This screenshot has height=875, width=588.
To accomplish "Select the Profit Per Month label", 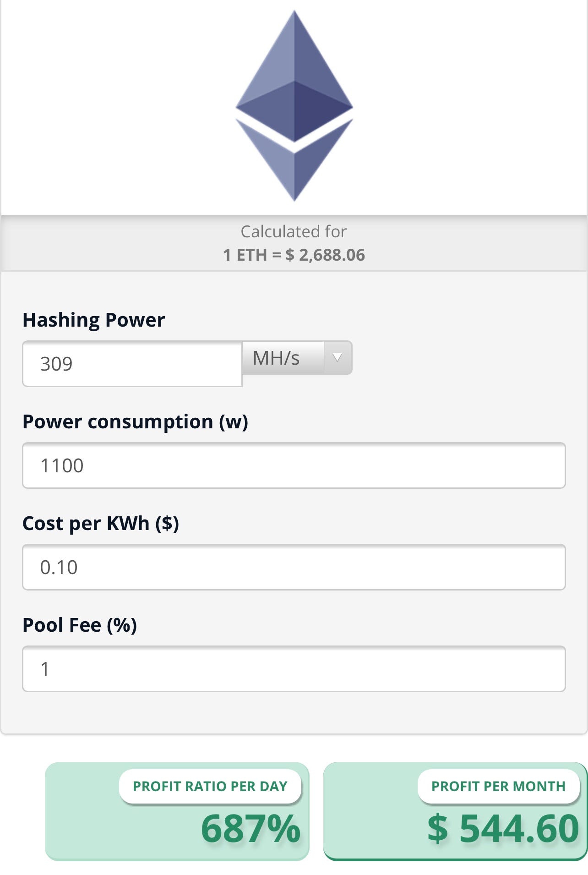I will [x=499, y=786].
